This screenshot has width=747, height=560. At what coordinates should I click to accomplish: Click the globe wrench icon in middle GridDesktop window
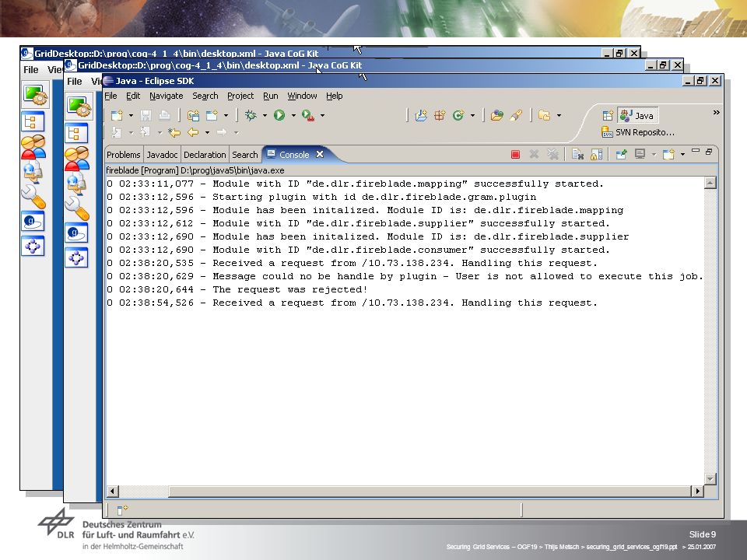[x=77, y=184]
